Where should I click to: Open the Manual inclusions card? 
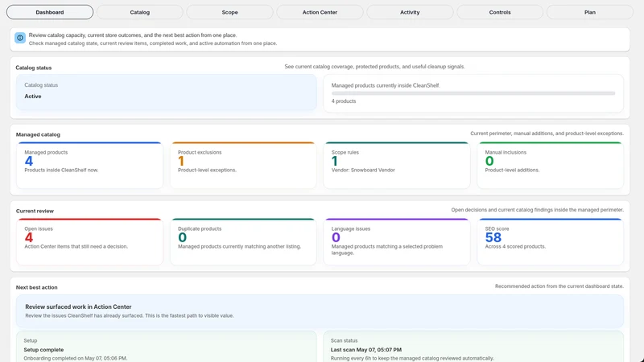tap(551, 165)
